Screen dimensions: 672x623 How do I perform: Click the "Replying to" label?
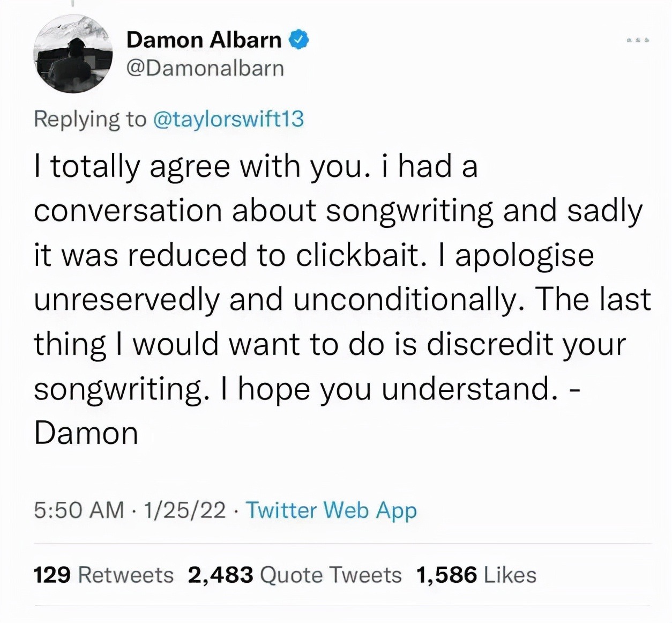(x=90, y=119)
